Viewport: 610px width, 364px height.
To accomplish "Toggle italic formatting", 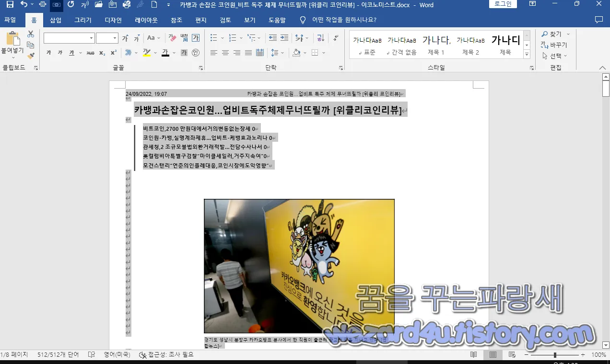I will point(60,53).
